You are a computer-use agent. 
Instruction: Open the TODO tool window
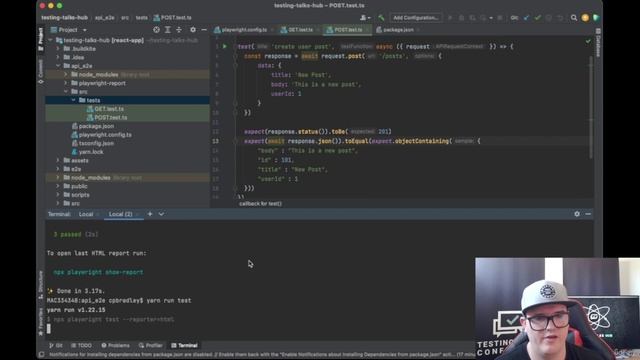pos(82,345)
